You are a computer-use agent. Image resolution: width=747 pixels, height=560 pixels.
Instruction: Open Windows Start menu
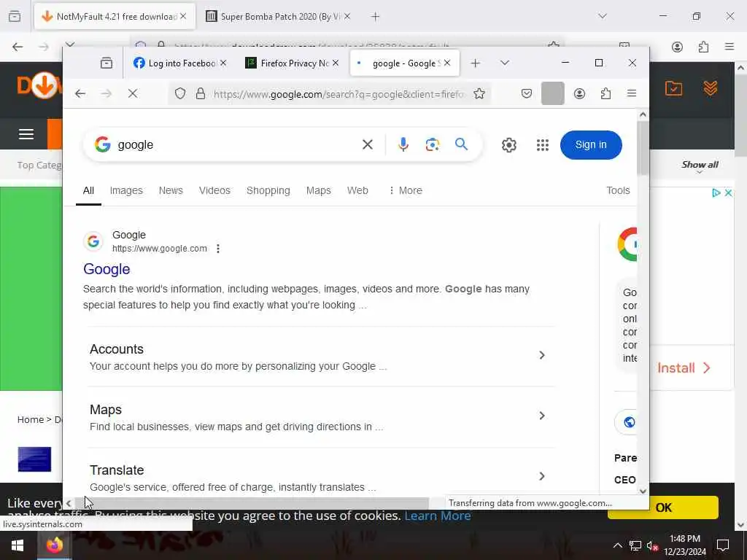pos(18,545)
